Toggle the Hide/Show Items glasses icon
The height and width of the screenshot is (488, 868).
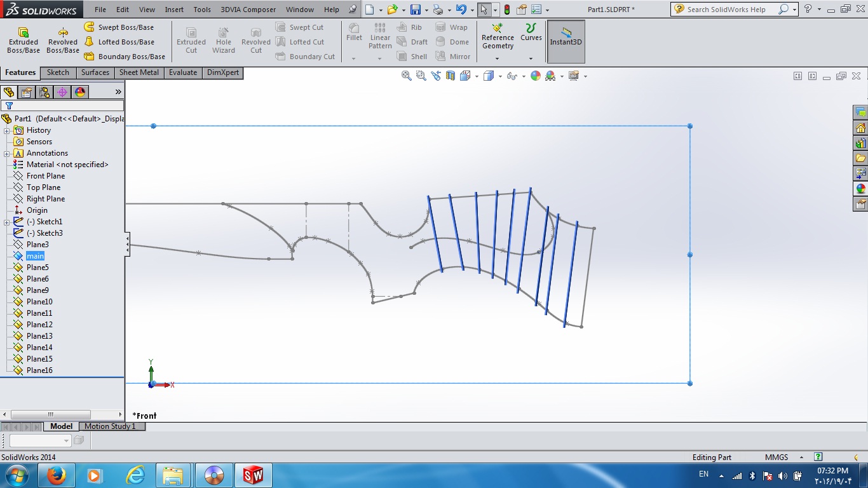(x=512, y=76)
